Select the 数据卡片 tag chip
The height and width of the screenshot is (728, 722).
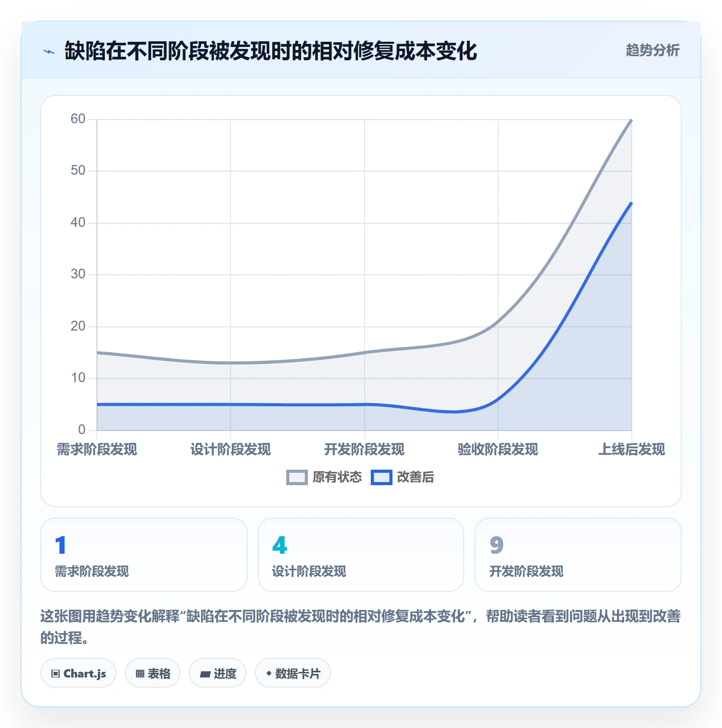point(293,673)
